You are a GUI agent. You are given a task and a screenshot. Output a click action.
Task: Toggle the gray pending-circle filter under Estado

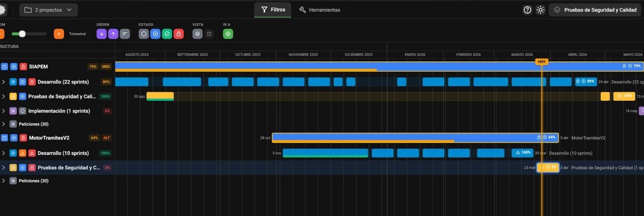[x=144, y=34]
